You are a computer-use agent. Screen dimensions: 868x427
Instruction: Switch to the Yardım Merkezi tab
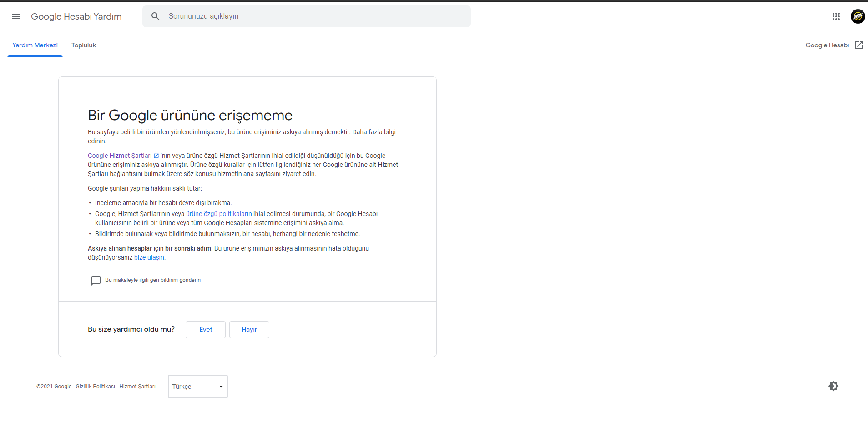point(35,45)
